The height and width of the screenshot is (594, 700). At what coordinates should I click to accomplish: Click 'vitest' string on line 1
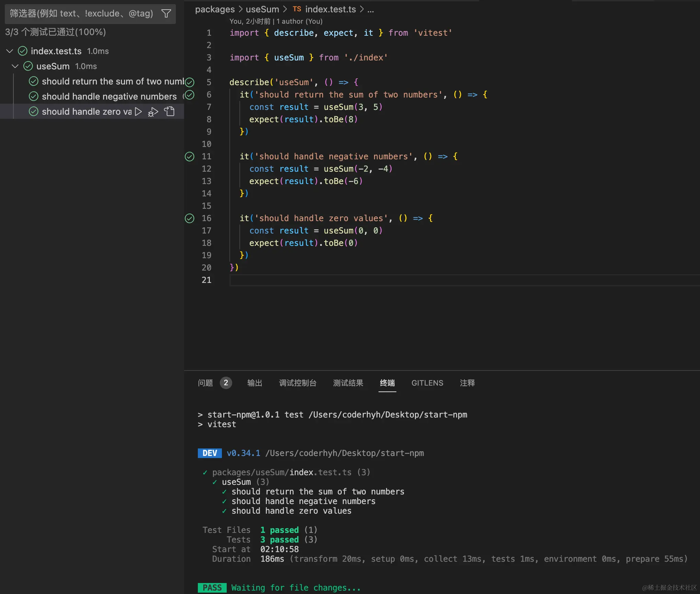point(433,33)
